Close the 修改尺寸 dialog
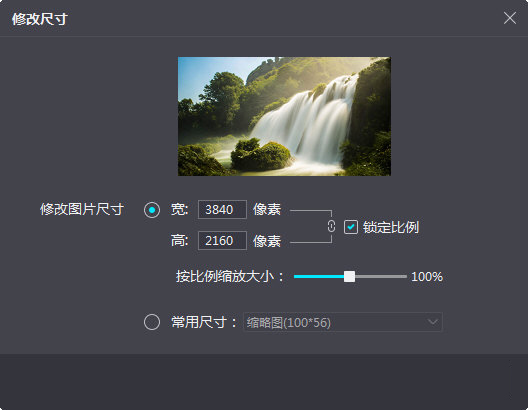The width and height of the screenshot is (528, 410). 510,18
